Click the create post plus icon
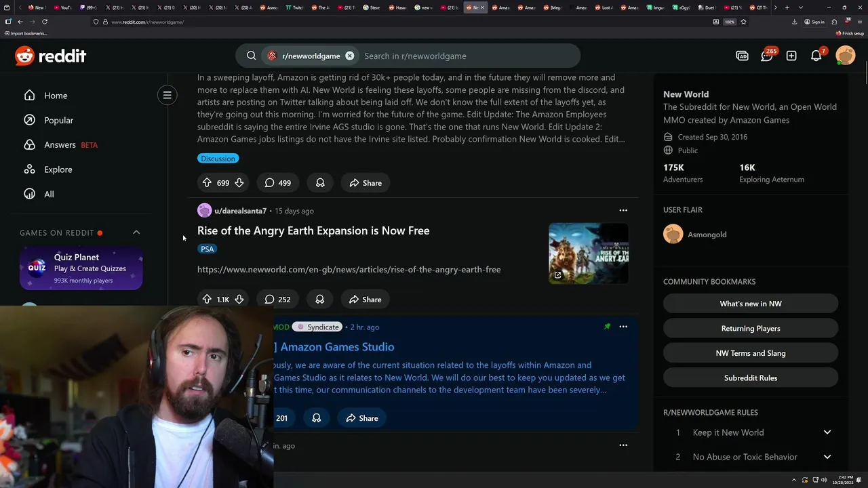The image size is (868, 488). [791, 56]
